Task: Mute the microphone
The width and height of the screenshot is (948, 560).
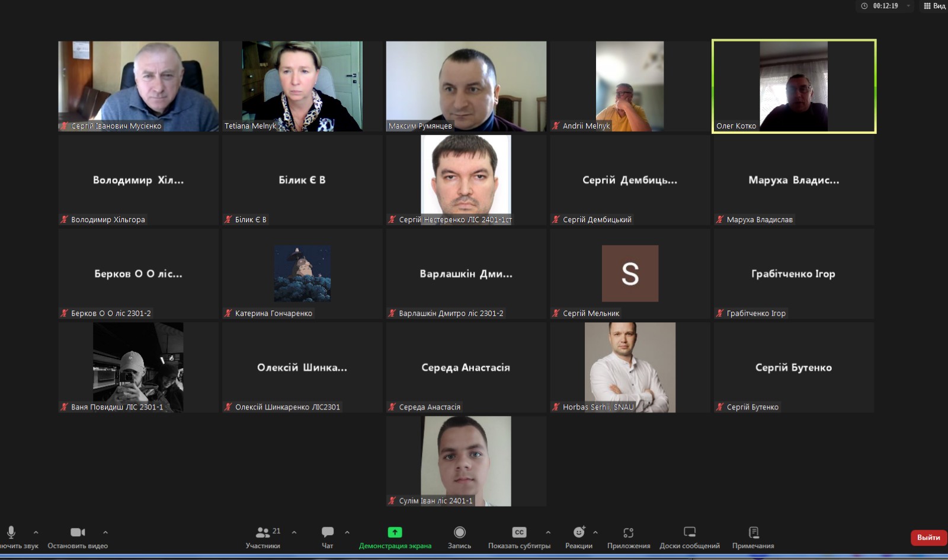Action: [x=11, y=532]
